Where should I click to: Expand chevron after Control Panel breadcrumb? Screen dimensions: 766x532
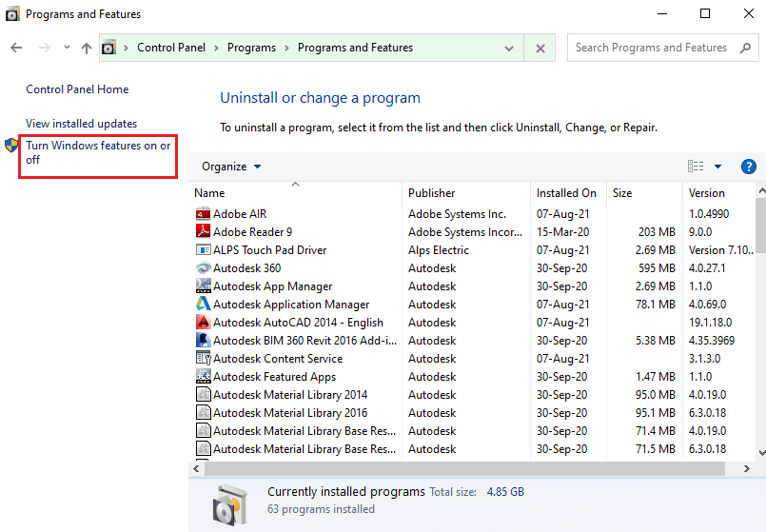point(216,48)
